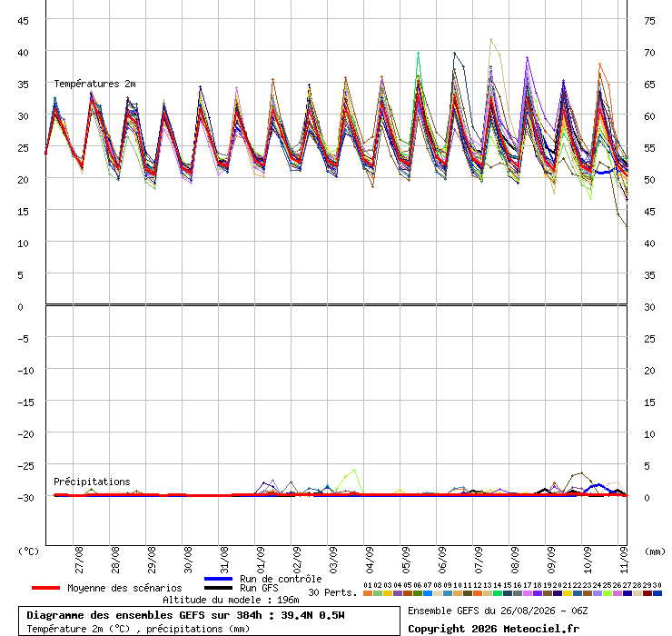Click the blue Run de contrôle legend line
This screenshot has height=636, width=672.
219,579
